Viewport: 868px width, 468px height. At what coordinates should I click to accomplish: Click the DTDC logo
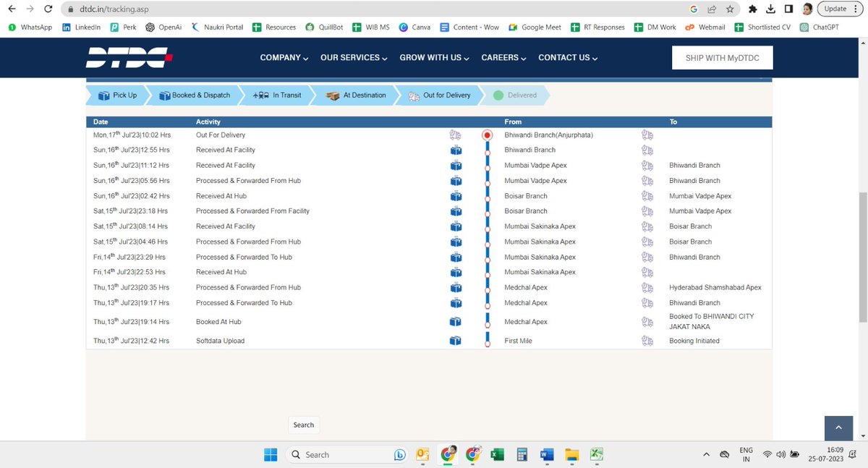click(129, 58)
